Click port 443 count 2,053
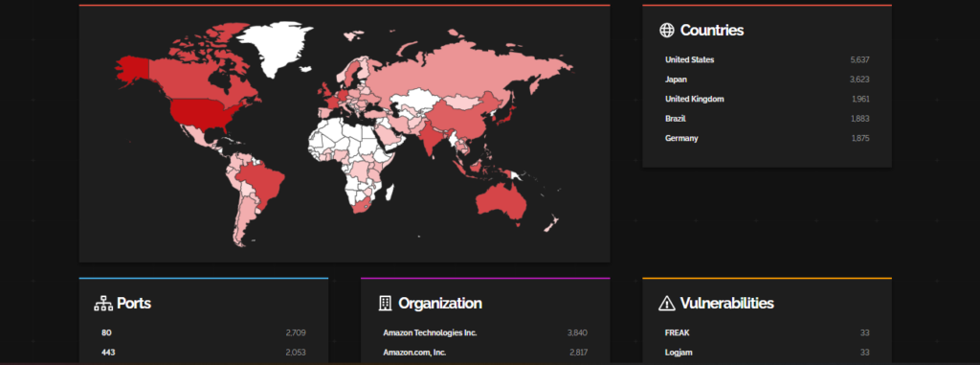 coord(297,353)
